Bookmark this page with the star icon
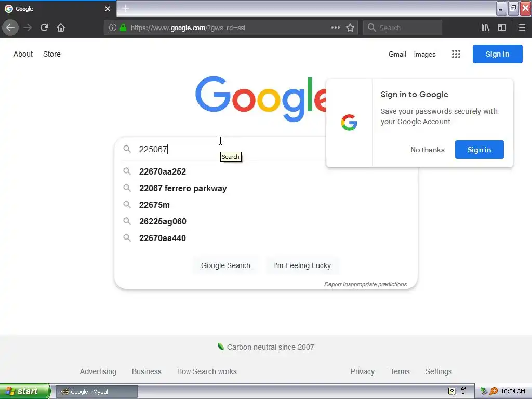Screen dimensions: 532x399 pos(350,28)
